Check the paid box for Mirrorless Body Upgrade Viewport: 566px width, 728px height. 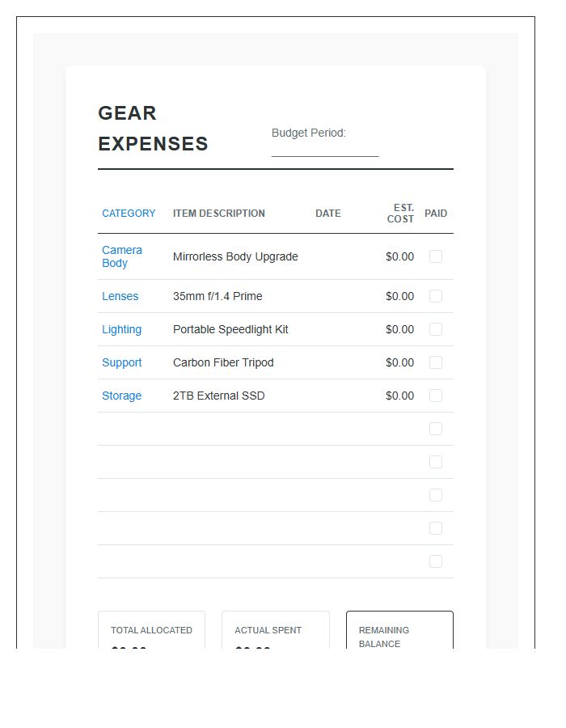pyautogui.click(x=436, y=256)
